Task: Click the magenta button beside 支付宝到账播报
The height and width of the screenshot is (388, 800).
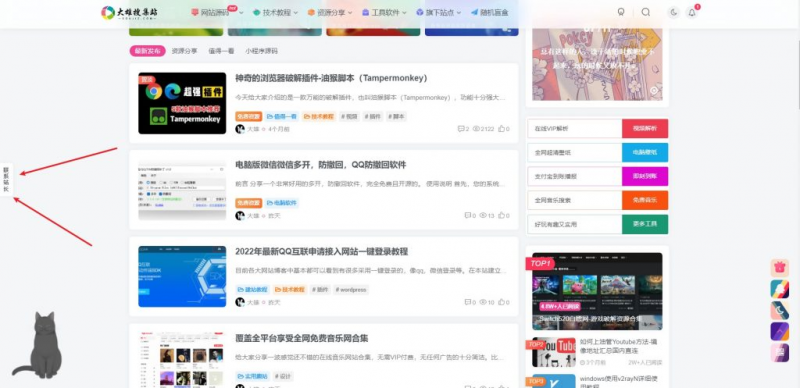Action: click(x=645, y=176)
